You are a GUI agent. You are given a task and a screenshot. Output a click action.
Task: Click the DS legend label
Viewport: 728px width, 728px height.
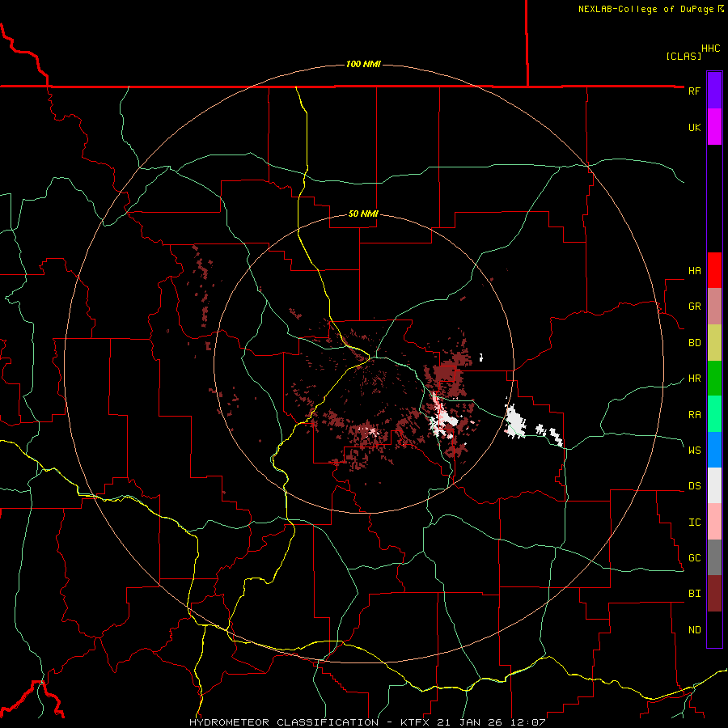(x=694, y=486)
